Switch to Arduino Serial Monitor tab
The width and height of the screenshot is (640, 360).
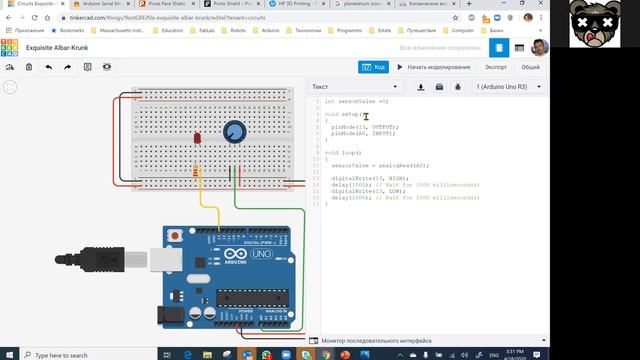coord(102,4)
